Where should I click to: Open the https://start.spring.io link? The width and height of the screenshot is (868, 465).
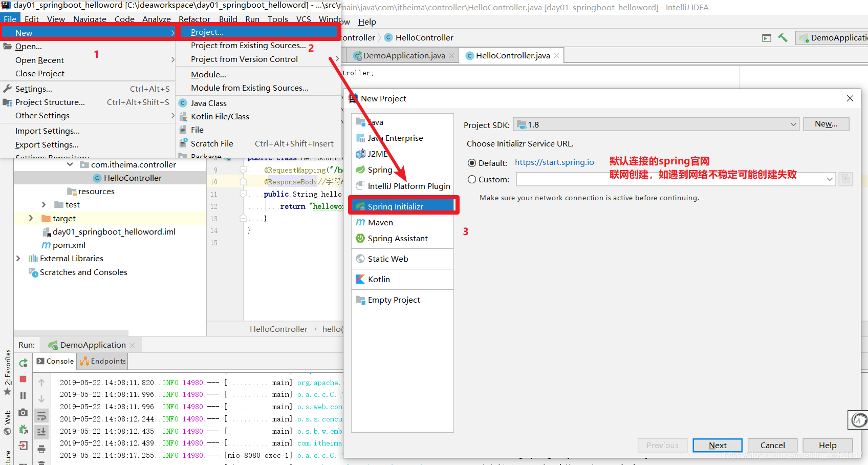coord(554,162)
